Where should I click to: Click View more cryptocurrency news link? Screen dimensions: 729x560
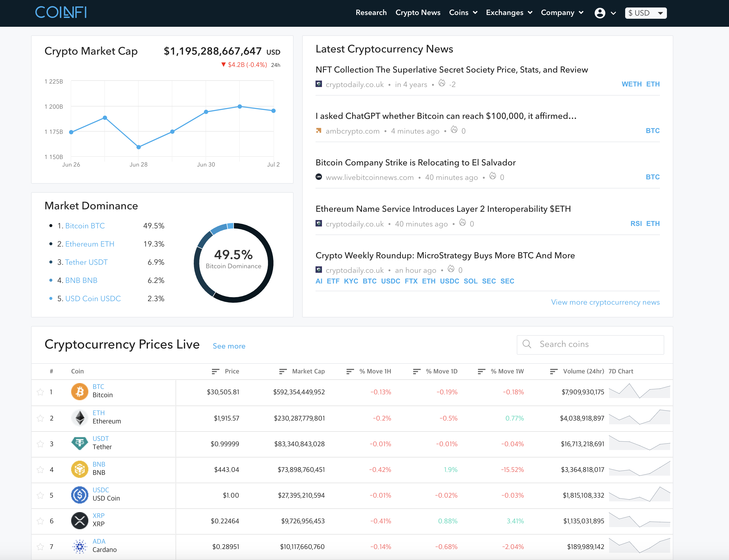(605, 302)
